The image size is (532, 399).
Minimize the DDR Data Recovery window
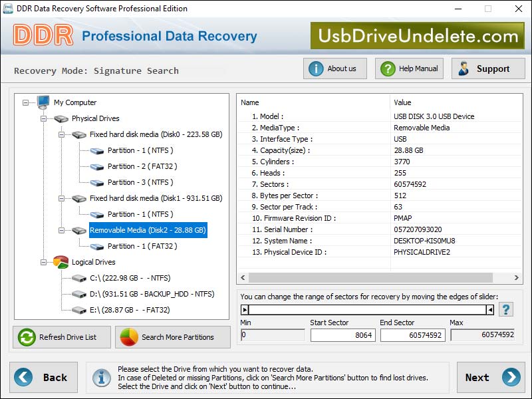tap(458, 9)
